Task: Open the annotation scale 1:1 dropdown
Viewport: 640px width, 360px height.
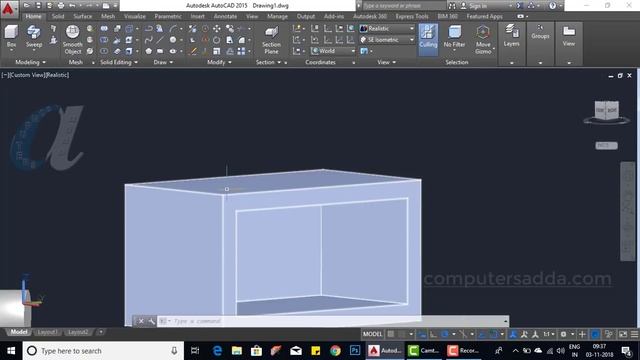Action: click(549, 334)
